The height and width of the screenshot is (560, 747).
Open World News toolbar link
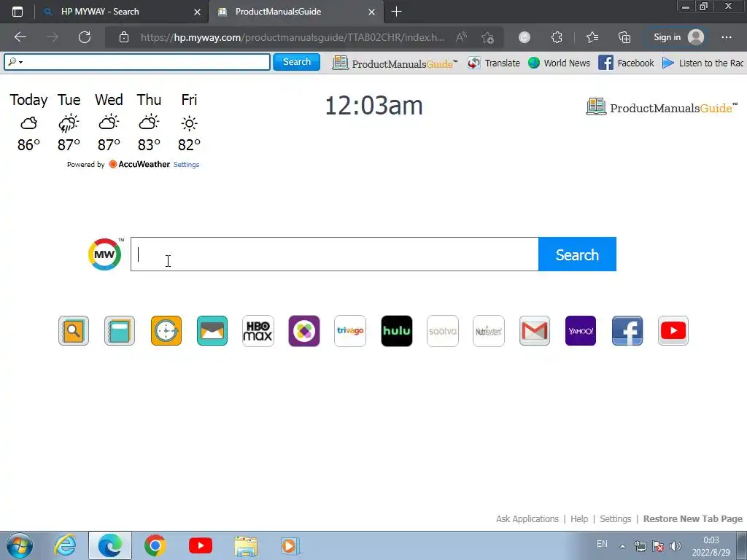(560, 63)
